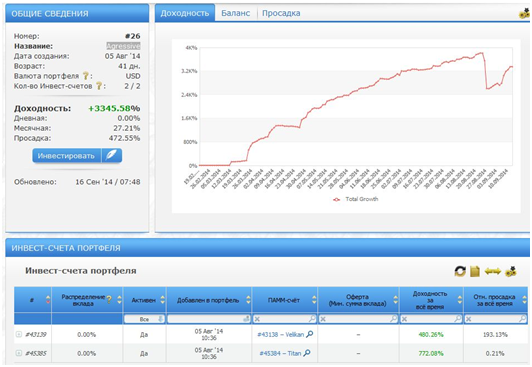Clear the ПАММ-счёт filter with X
Viewport: 532px width, 367px height.
tap(257, 319)
